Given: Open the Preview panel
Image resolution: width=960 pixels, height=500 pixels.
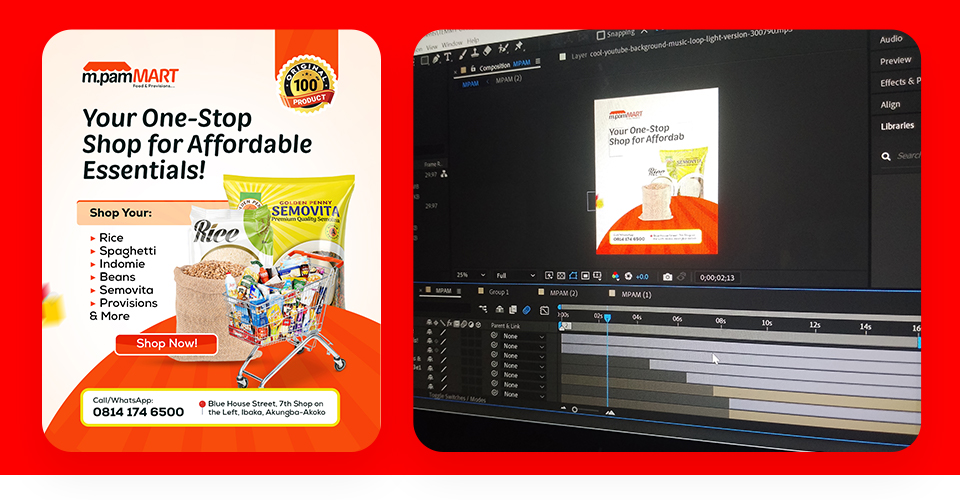Looking at the screenshot, I should pos(896,61).
